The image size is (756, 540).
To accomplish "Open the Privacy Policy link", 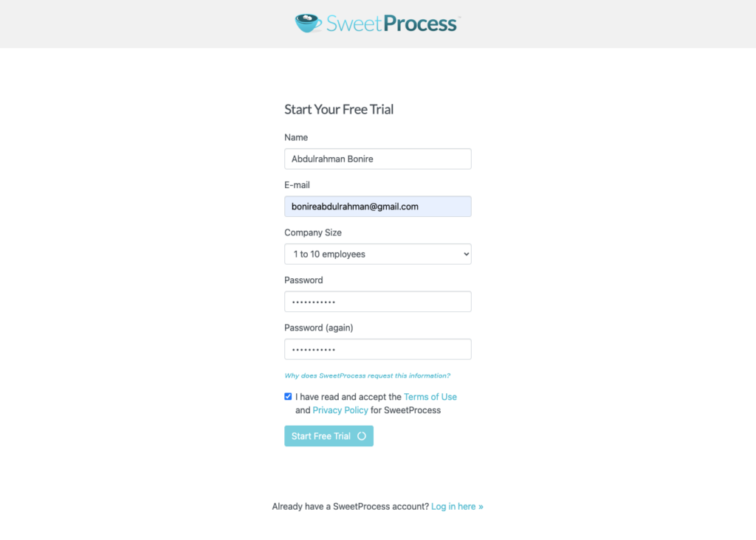I will tap(340, 410).
